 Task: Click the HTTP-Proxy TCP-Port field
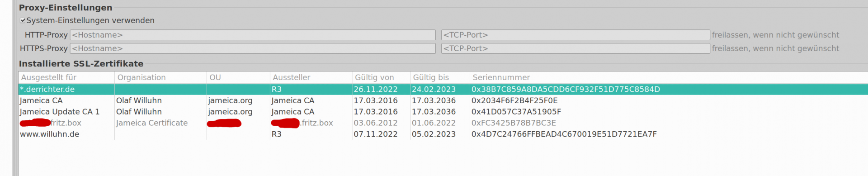(576, 35)
